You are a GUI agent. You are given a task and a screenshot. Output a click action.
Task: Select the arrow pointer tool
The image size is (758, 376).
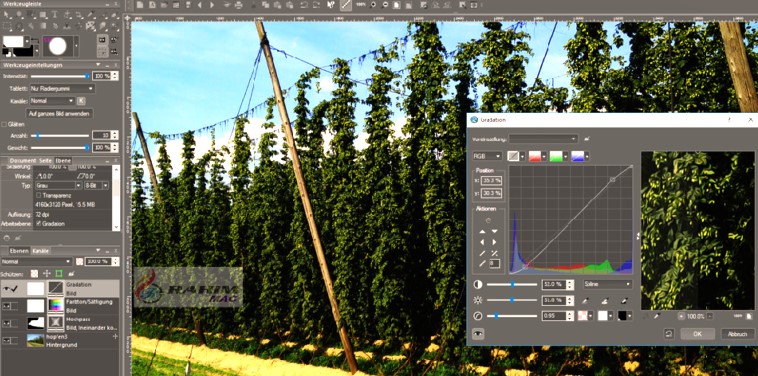point(7,14)
